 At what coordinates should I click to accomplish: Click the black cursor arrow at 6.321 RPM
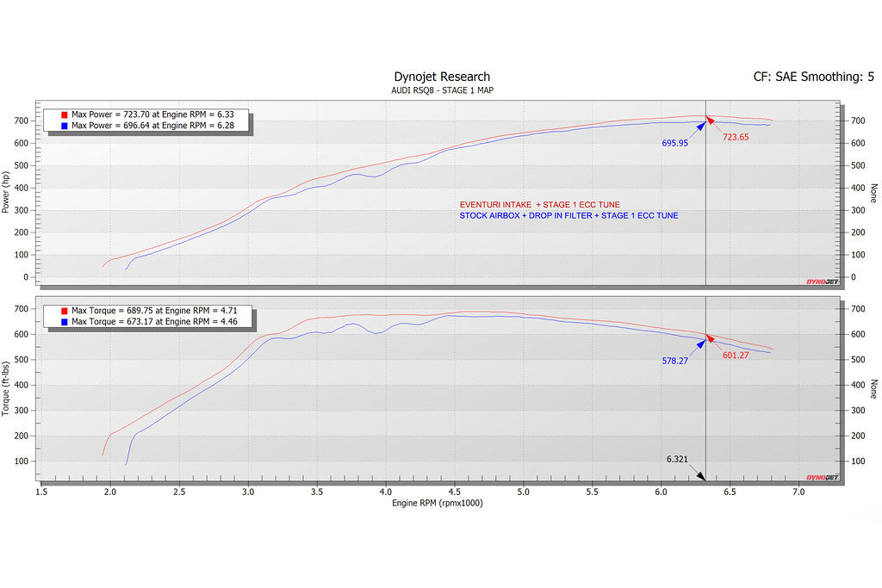pos(701,475)
